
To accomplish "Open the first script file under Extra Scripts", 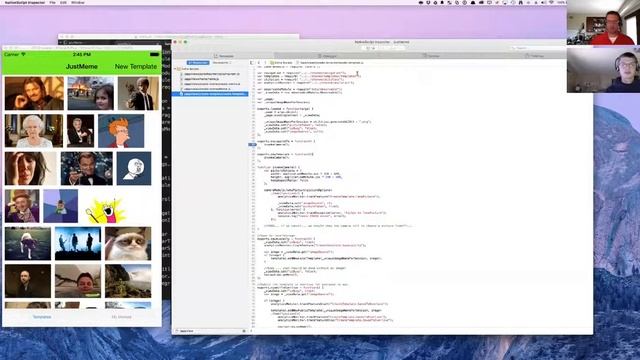I will click(x=212, y=74).
